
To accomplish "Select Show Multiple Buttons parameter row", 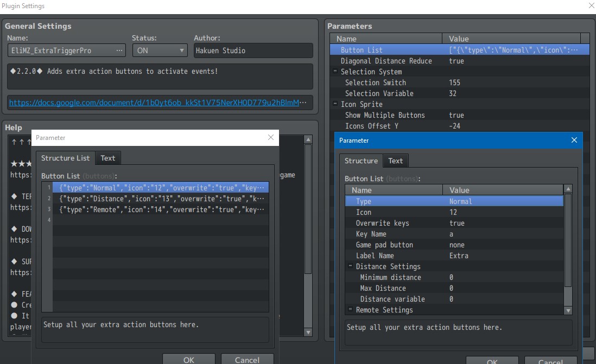I will [x=460, y=115].
